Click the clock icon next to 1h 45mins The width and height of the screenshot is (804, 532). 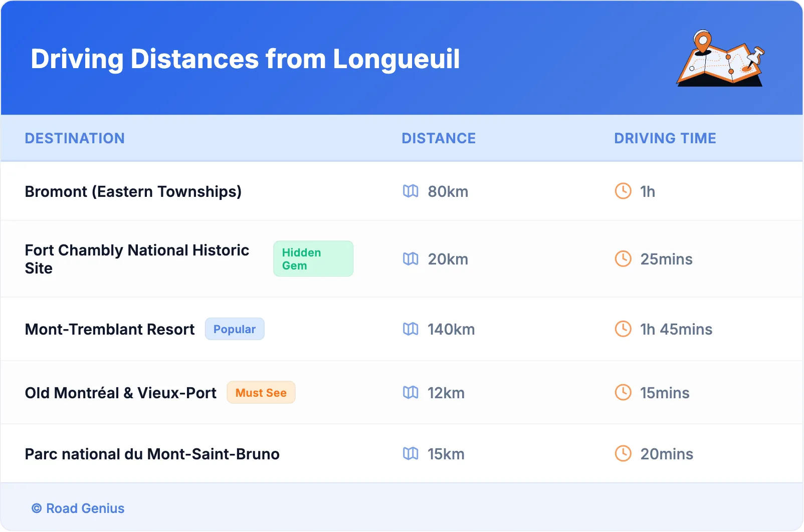623,329
